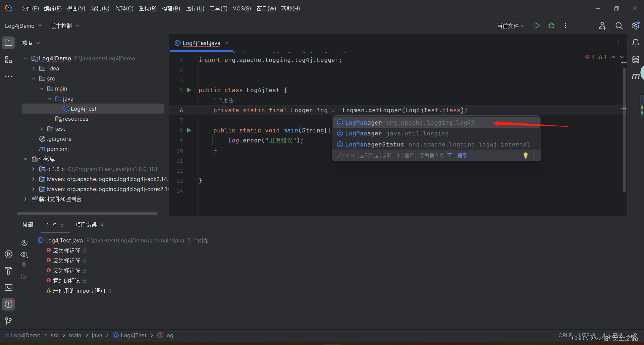This screenshot has height=345, width=644.
Task: Expand the JDK 1.8 library node
Action: [x=34, y=169]
